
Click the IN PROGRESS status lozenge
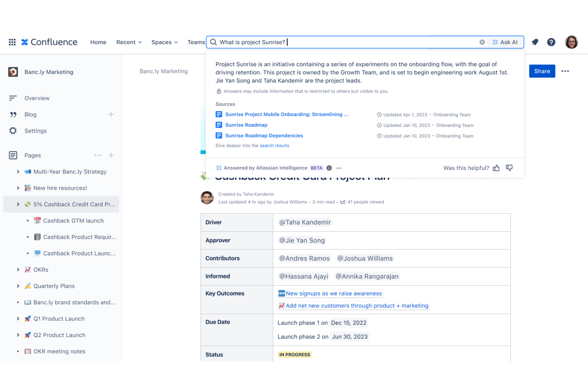coord(294,354)
